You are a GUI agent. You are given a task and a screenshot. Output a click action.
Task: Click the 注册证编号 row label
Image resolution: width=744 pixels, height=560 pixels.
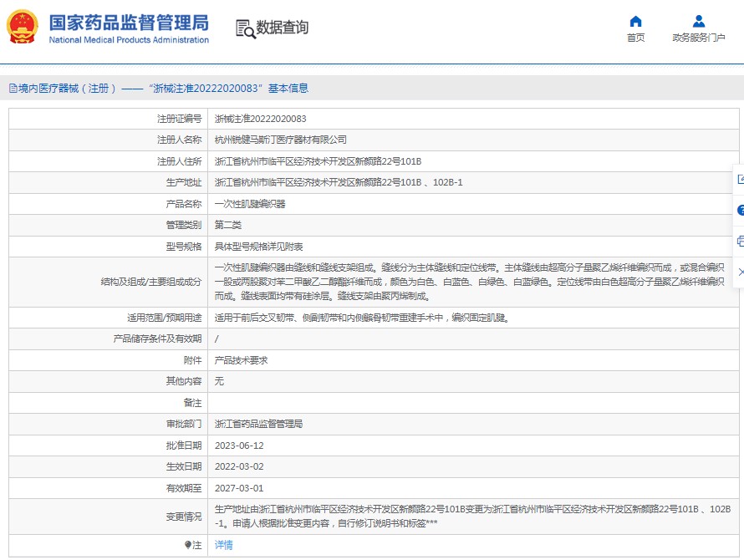180,119
